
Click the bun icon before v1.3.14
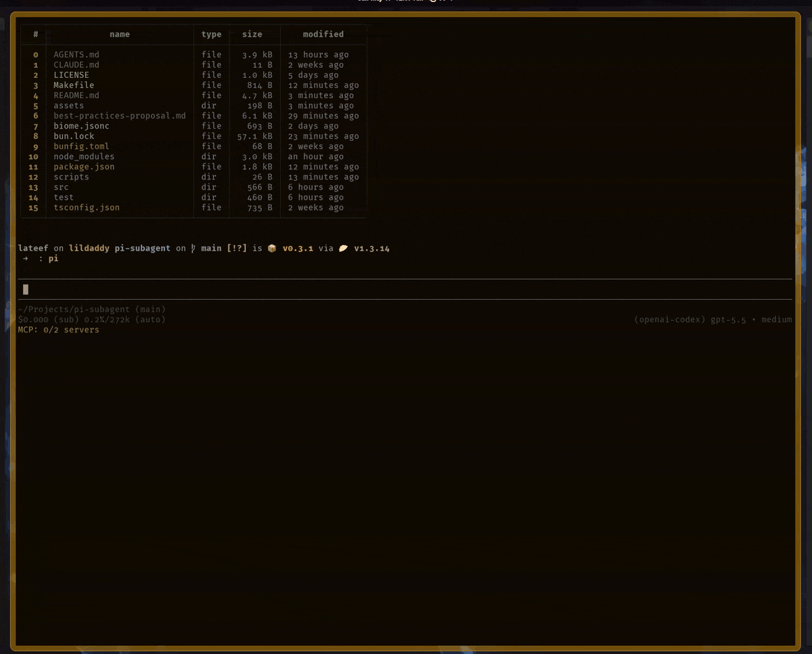(x=343, y=248)
